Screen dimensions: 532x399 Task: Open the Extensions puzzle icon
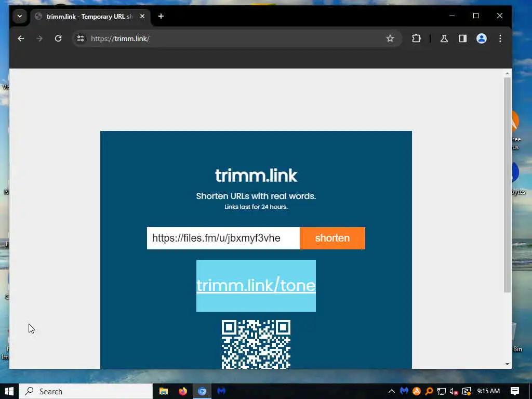[x=416, y=38]
